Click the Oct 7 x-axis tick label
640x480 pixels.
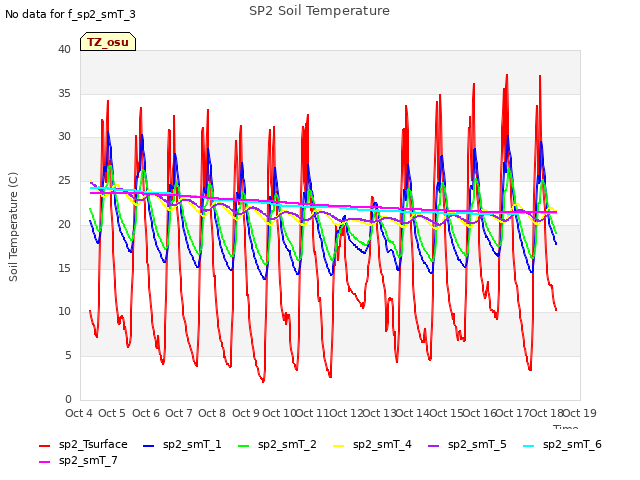[179, 413]
